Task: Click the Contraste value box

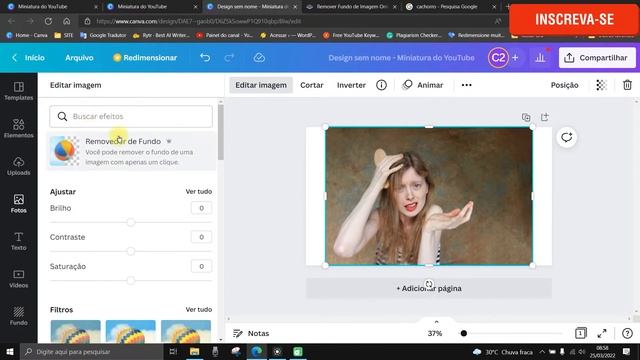Action: 201,237
